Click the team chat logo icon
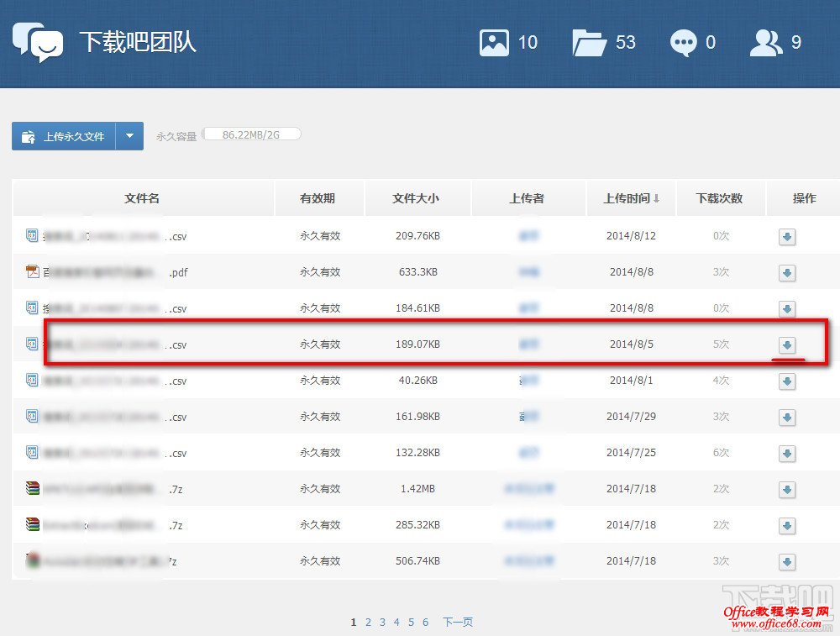Viewport: 840px width, 636px height. click(x=38, y=42)
